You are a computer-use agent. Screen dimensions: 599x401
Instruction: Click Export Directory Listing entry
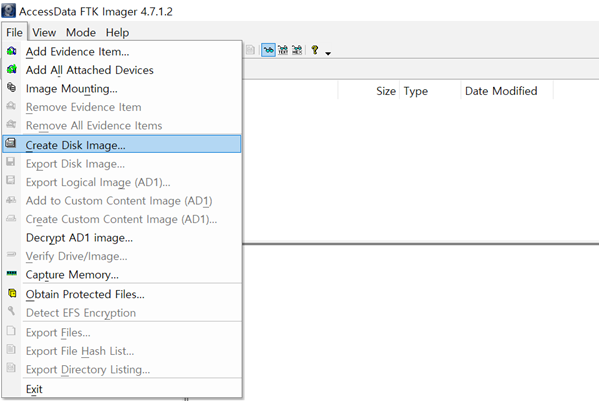(x=122, y=370)
